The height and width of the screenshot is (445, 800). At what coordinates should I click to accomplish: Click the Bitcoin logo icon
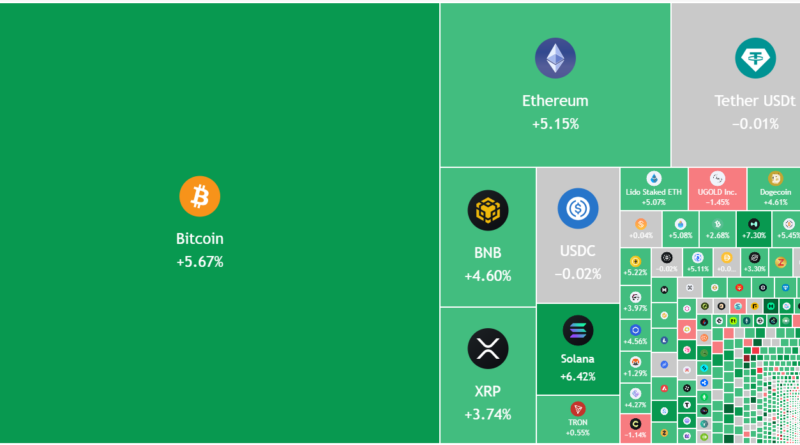click(199, 196)
